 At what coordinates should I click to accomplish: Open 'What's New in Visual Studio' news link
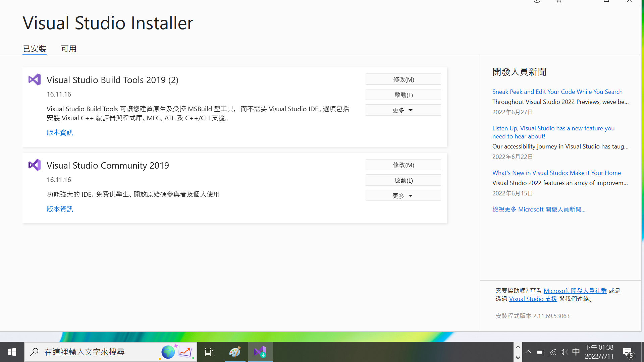pos(556,173)
